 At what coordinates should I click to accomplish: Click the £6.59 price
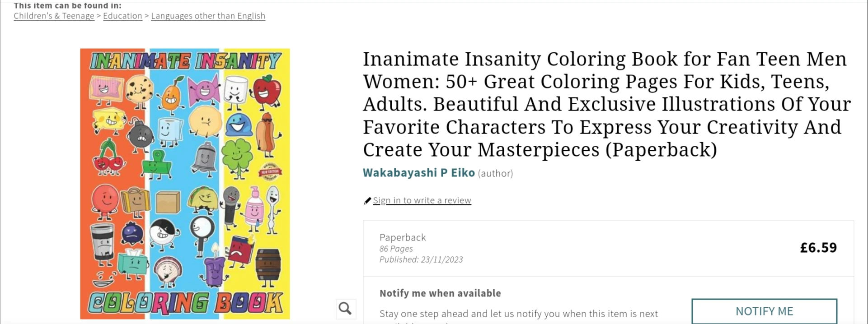coord(818,248)
